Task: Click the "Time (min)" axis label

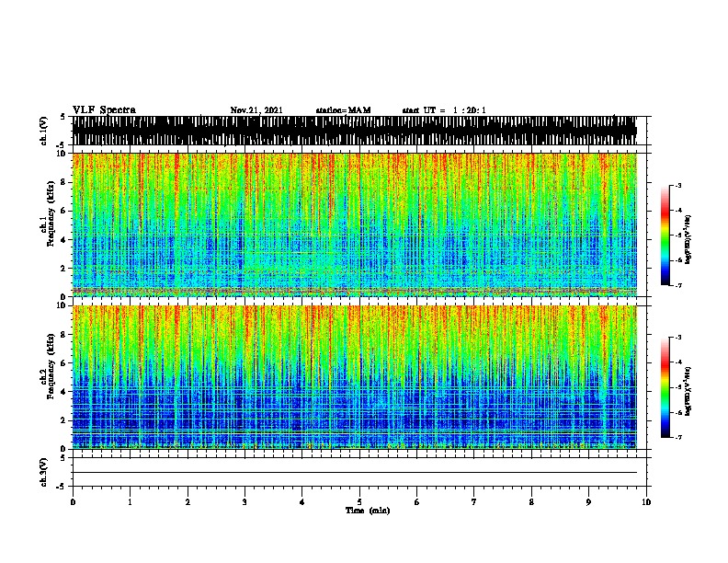Action: point(368,511)
